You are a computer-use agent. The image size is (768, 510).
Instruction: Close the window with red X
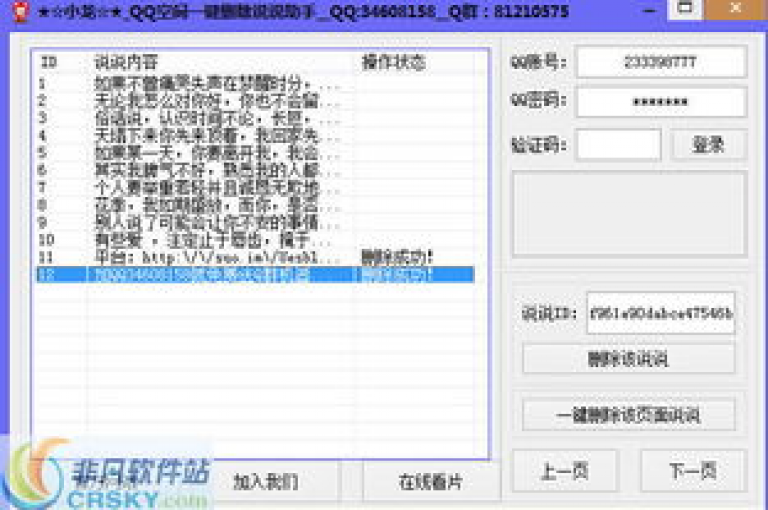point(735,9)
